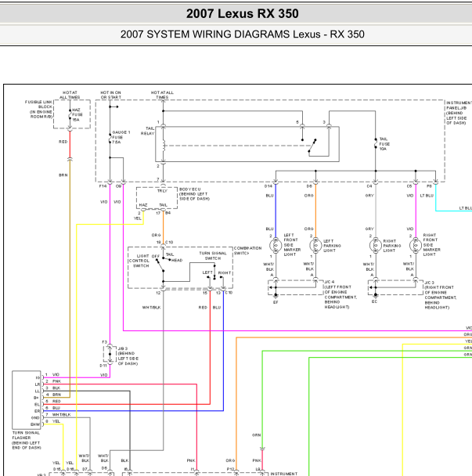Click the 'HEAD' switch position label
Viewport: 472px width, 476px height.
click(177, 261)
